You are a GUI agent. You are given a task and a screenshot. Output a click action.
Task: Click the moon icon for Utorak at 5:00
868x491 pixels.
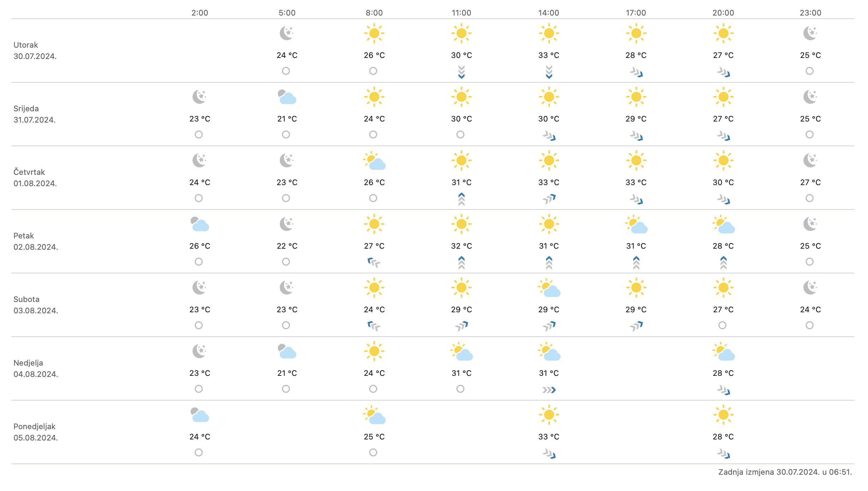[287, 33]
